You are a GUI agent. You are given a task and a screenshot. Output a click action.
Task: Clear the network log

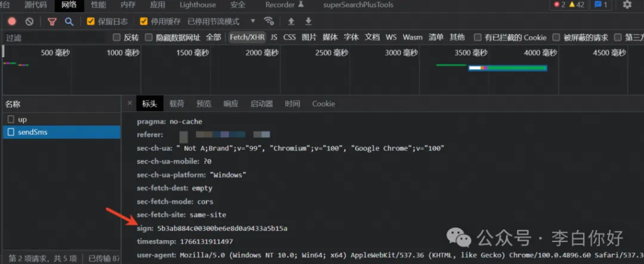point(29,21)
